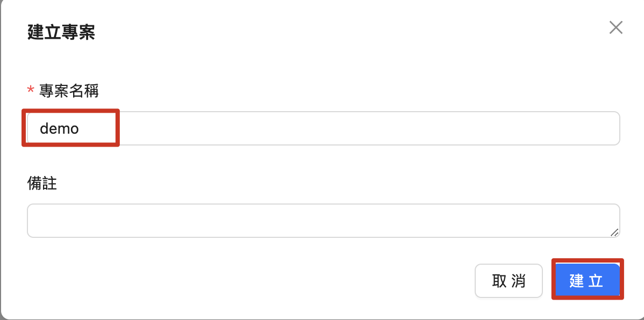Select the project name textbox containing demo

tap(323, 128)
